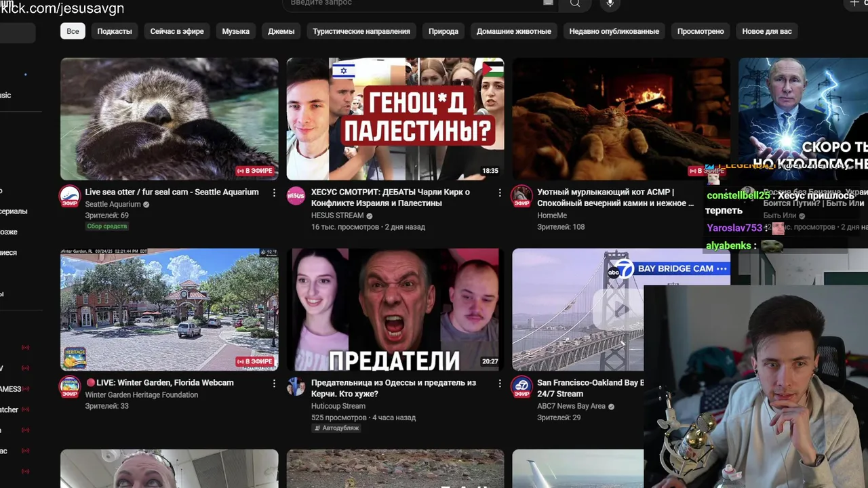868x488 pixels.
Task: Click the Сбор средств badge
Action: tap(106, 226)
